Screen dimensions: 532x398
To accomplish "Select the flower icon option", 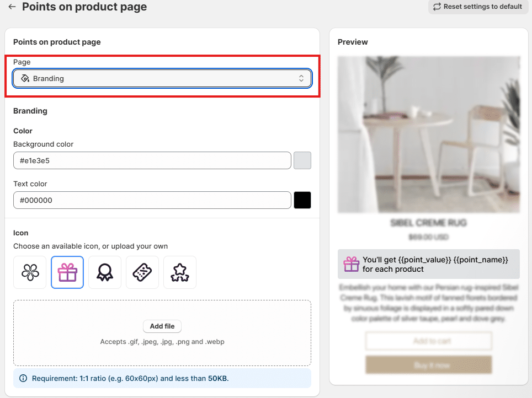I will [30, 272].
